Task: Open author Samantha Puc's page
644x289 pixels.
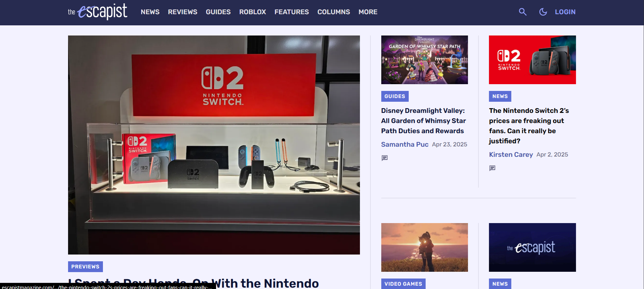Action: (405, 144)
